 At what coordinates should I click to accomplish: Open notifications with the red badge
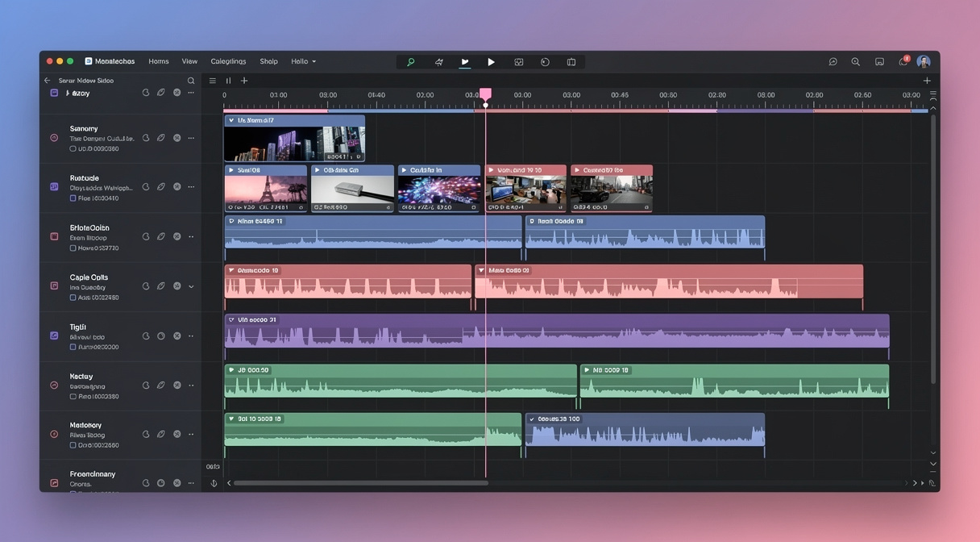tap(903, 60)
